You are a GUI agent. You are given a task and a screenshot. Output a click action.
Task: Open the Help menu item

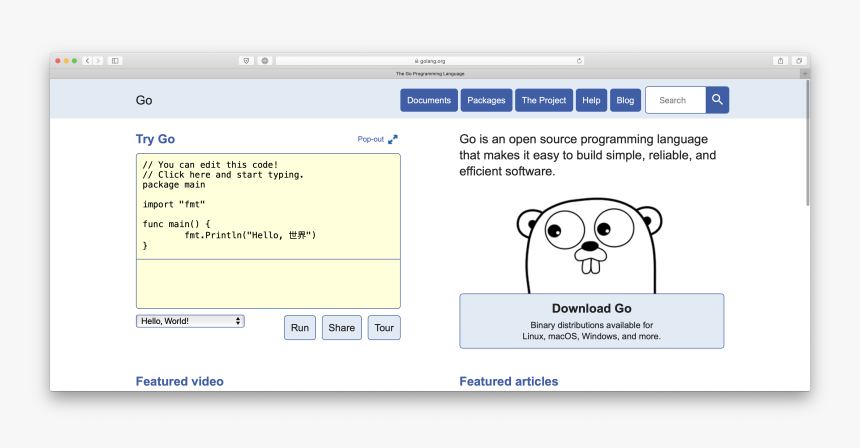(x=591, y=100)
